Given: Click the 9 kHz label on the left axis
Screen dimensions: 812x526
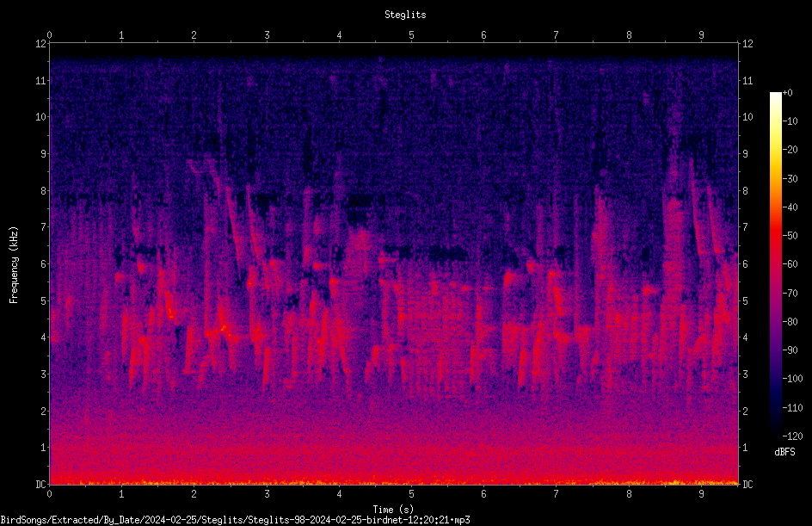Looking at the screenshot, I should [44, 153].
